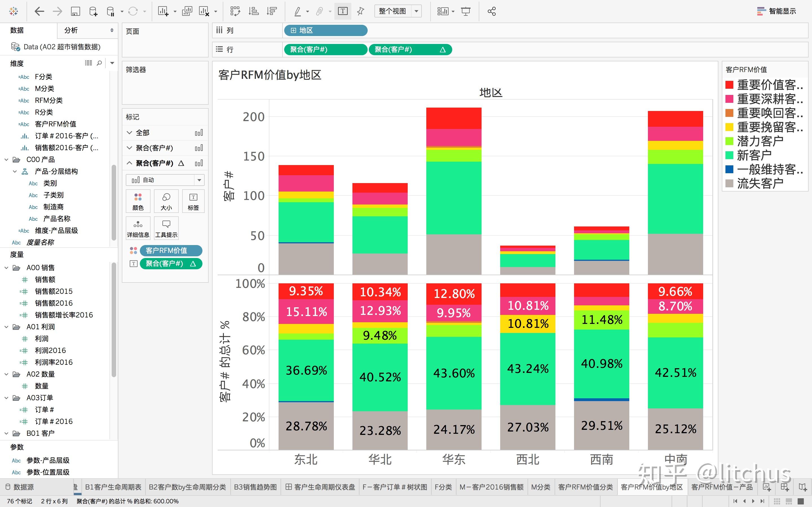
Task: Click the 颜色 marks button
Action: (x=138, y=201)
